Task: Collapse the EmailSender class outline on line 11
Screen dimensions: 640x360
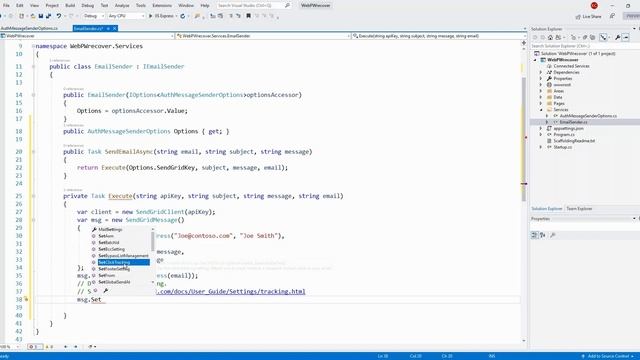Action: [x=33, y=67]
